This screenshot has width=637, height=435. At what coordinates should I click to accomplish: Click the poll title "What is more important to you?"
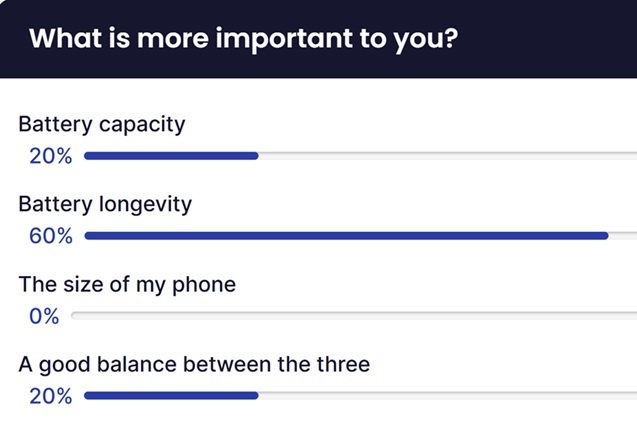coord(243,39)
